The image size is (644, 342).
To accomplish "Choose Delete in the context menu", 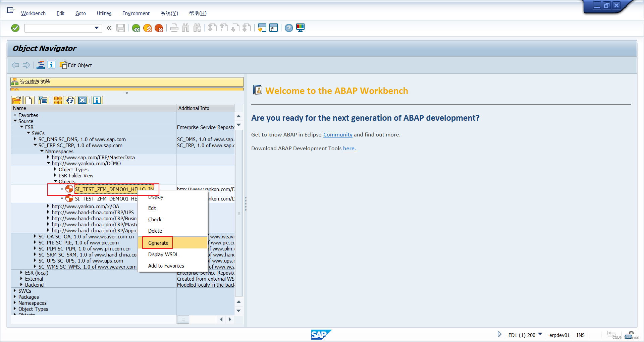I will [x=155, y=231].
